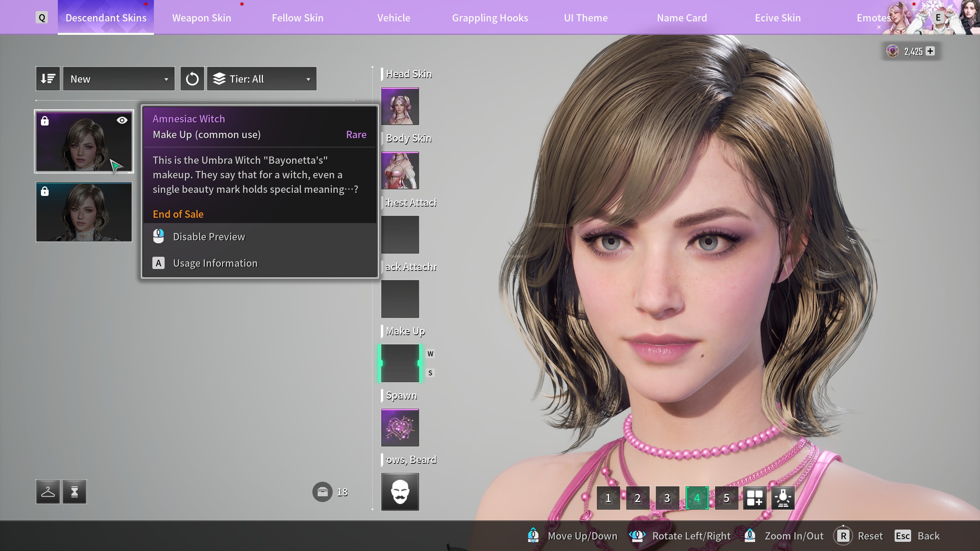The height and width of the screenshot is (551, 980).
Task: Click the sort order icon button
Action: pos(48,79)
